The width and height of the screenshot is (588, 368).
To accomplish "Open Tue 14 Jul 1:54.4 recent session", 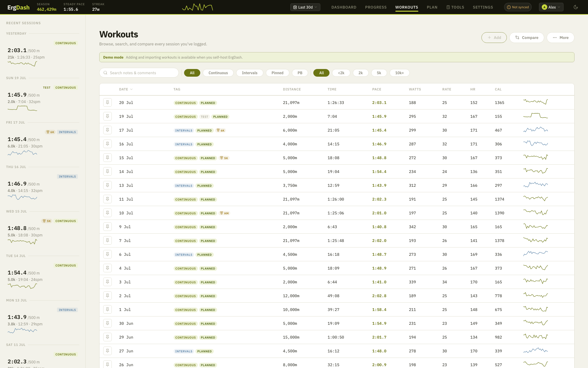I will click(x=43, y=276).
